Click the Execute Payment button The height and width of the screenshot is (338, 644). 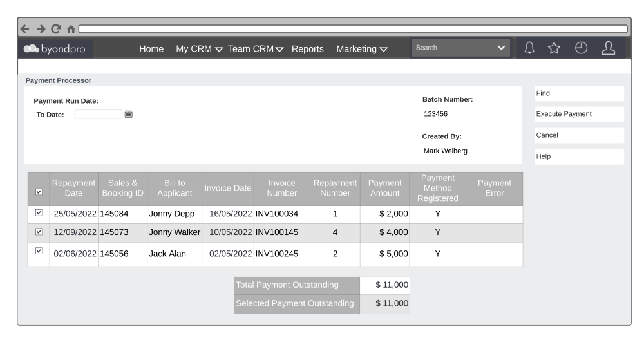[x=578, y=114]
